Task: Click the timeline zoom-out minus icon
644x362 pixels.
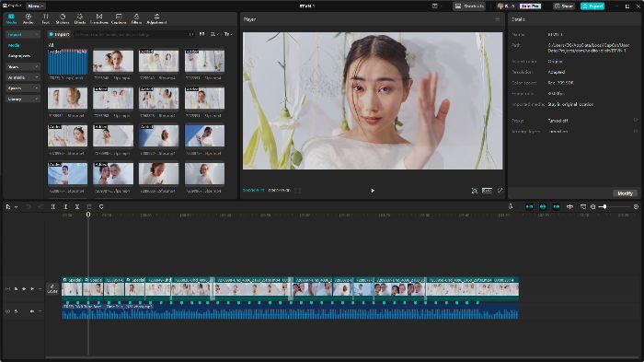Action: pos(592,206)
